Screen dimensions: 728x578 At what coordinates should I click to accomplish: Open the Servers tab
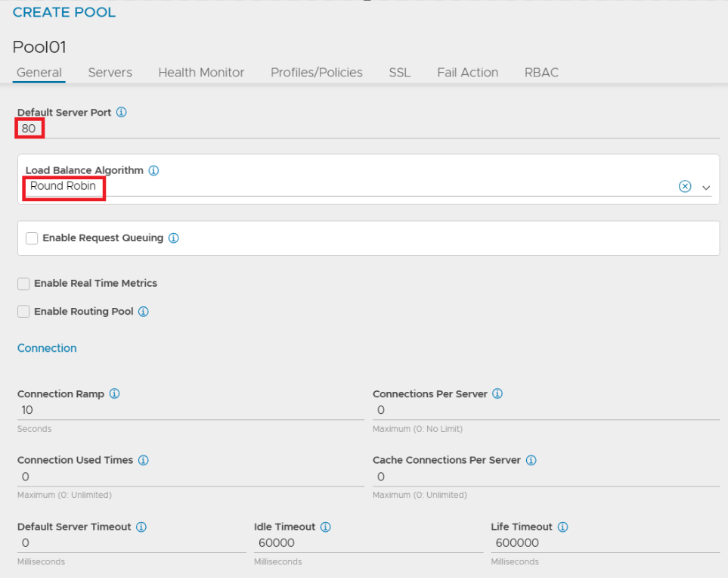click(110, 73)
